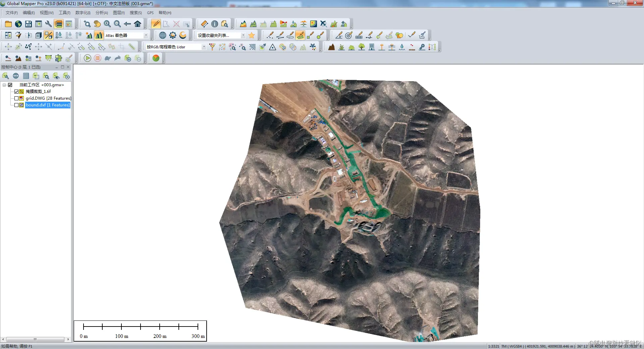The height and width of the screenshot is (349, 644).
Task: Uncheck the 掩膜裁剪_1.tif layer checkbox
Action: 16,92
